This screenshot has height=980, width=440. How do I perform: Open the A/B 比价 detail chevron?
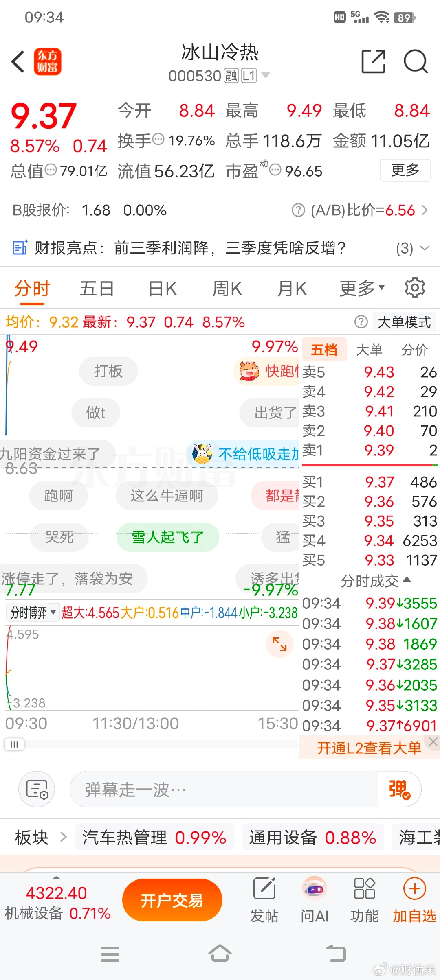pyautogui.click(x=425, y=210)
